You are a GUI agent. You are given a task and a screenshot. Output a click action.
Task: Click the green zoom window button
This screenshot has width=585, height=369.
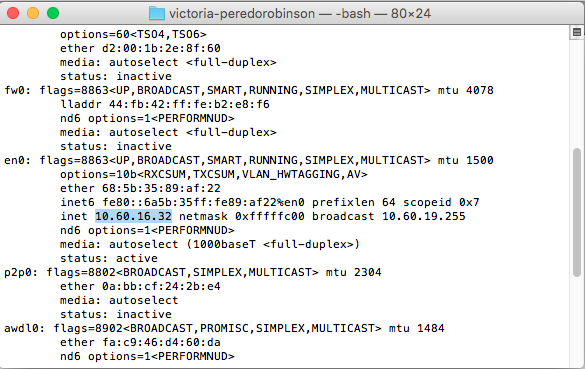tap(53, 13)
